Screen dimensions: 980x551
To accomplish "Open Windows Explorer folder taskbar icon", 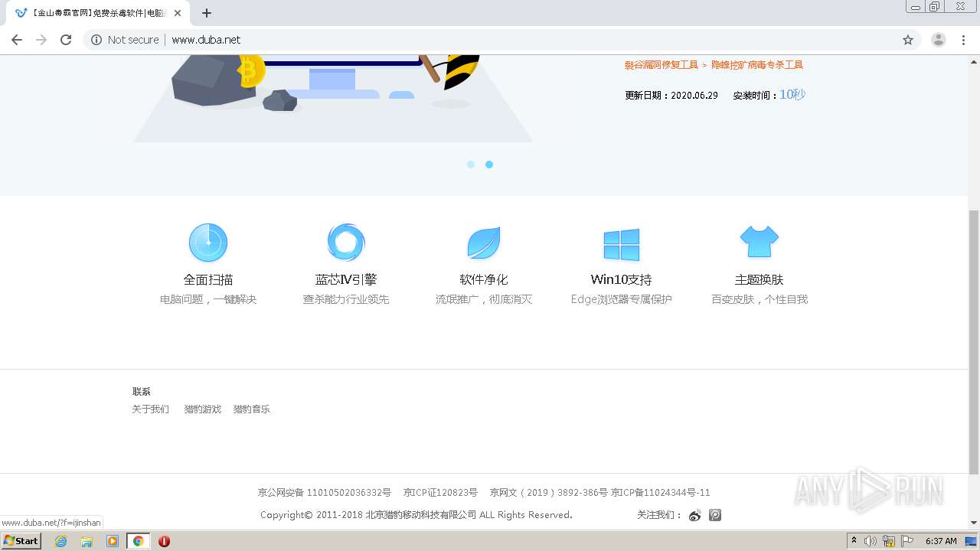I will (87, 541).
